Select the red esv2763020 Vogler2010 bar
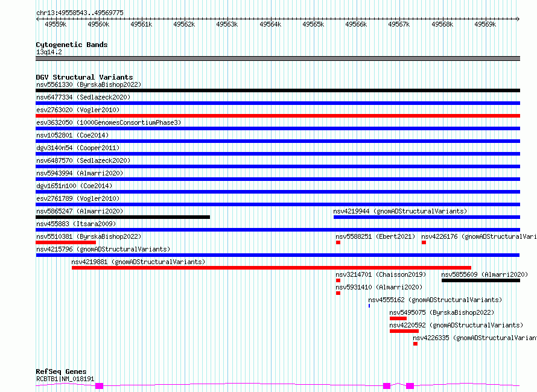 coord(278,116)
